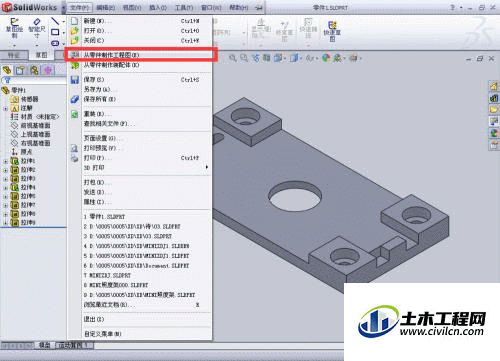Image resolution: width=500 pixels, height=361 pixels.
Task: Click the appearances color ball in task pane
Action: (493, 133)
